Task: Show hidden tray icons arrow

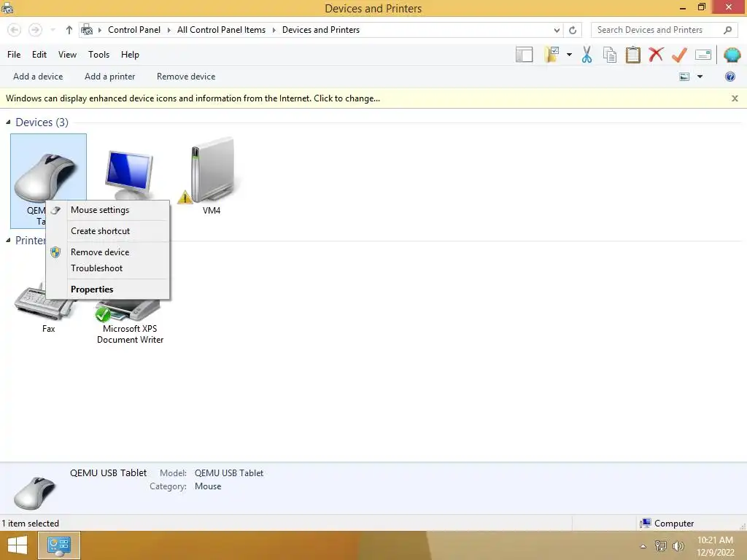Action: point(643,546)
